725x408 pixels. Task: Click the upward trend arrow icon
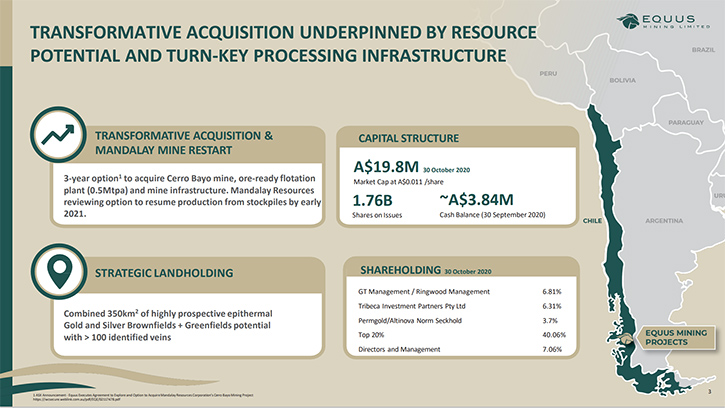coord(58,135)
